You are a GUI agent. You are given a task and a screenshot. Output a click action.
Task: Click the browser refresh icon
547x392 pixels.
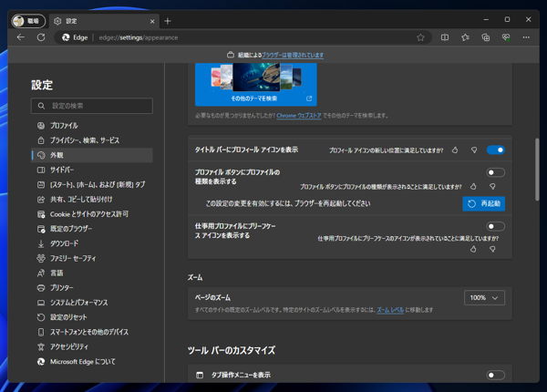tap(41, 37)
